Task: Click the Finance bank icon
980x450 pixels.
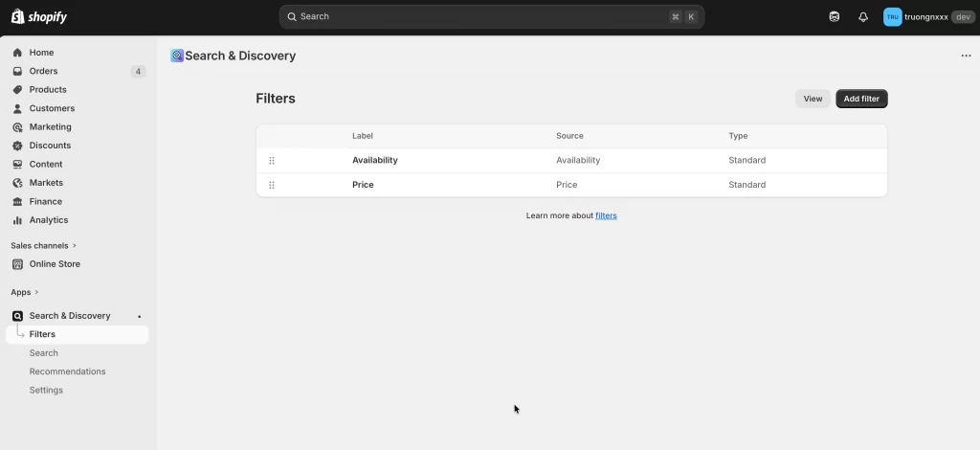Action: coord(17,201)
